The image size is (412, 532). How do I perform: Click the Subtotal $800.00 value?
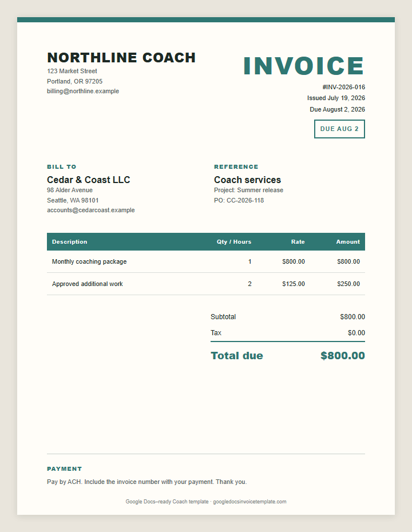(x=352, y=316)
